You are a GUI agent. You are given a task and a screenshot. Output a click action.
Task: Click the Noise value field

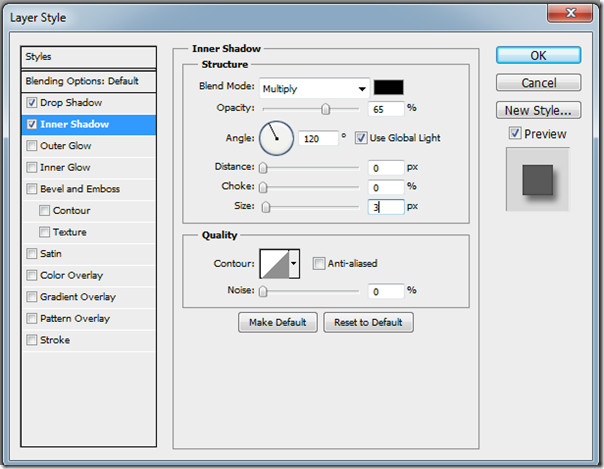click(386, 291)
